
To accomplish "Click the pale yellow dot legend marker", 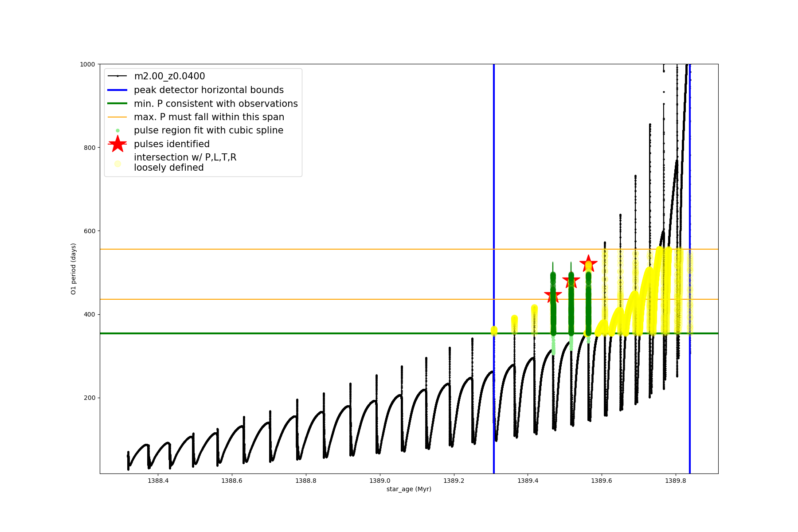I will coord(117,164).
